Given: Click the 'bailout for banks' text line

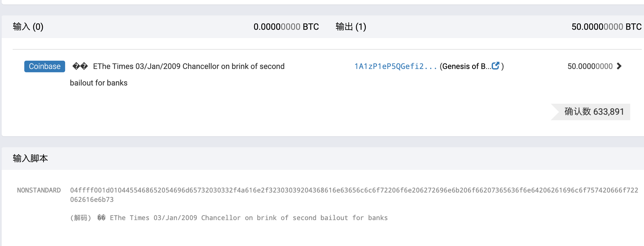Looking at the screenshot, I should click(x=99, y=83).
